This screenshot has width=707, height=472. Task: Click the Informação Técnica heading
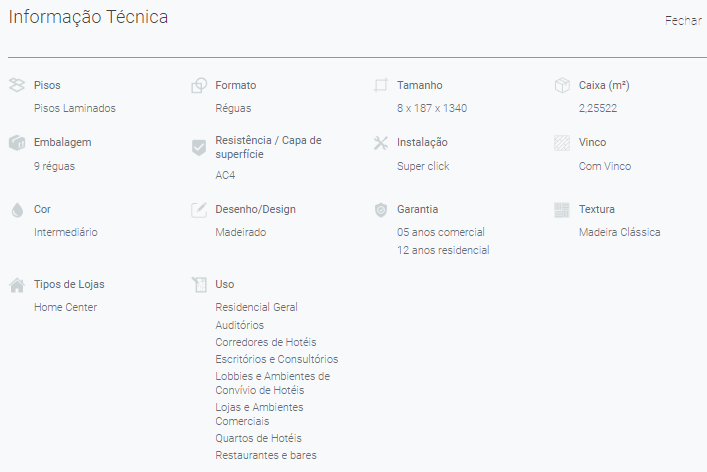coord(88,17)
